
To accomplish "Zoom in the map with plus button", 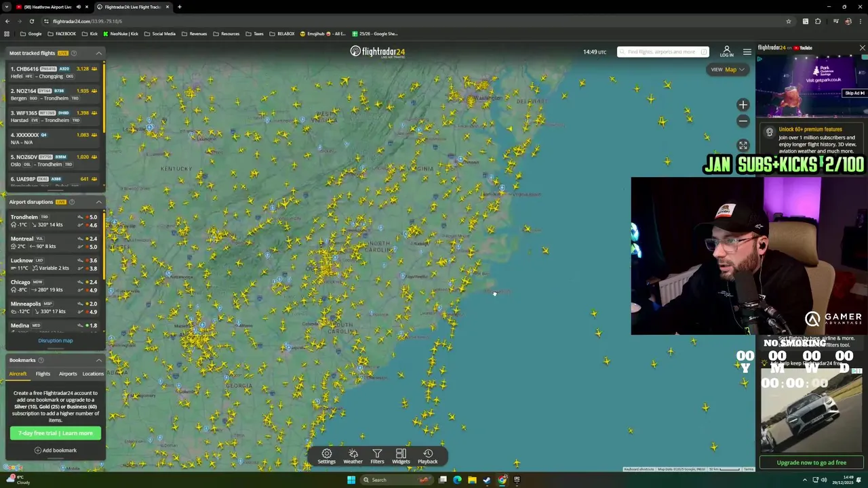I will coord(743,104).
